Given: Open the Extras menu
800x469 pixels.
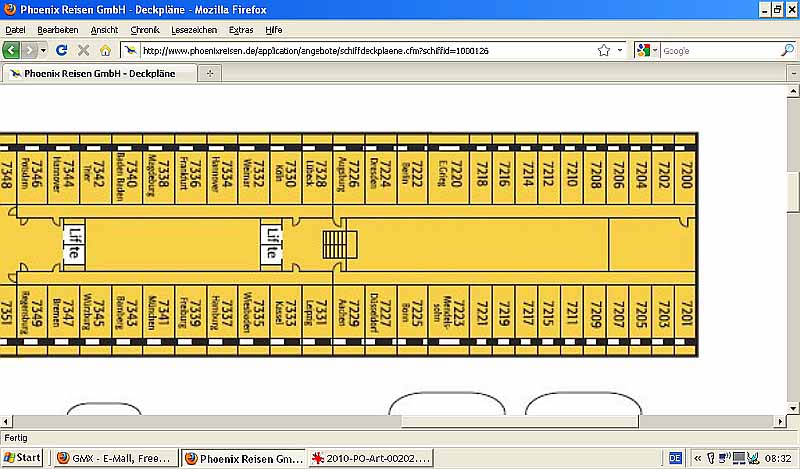Looking at the screenshot, I should point(241,30).
